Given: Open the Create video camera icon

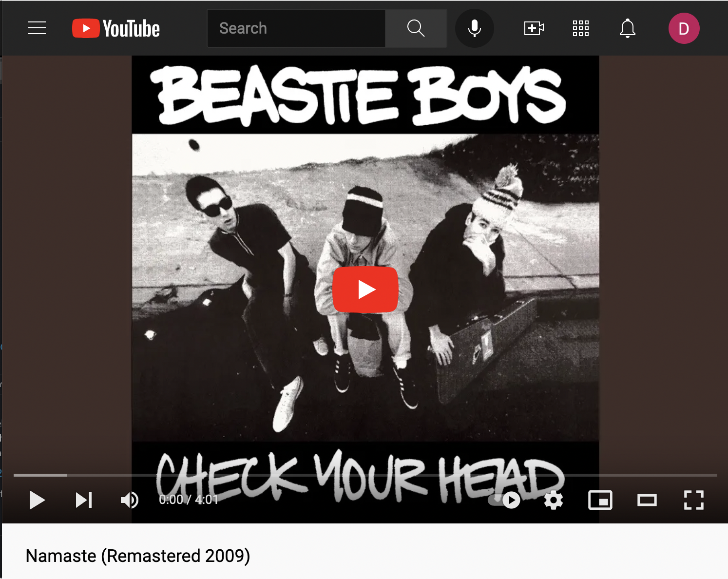Looking at the screenshot, I should click(534, 28).
